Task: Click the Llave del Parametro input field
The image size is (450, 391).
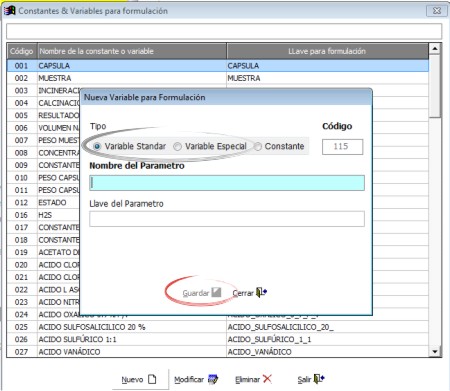Action: (227, 219)
